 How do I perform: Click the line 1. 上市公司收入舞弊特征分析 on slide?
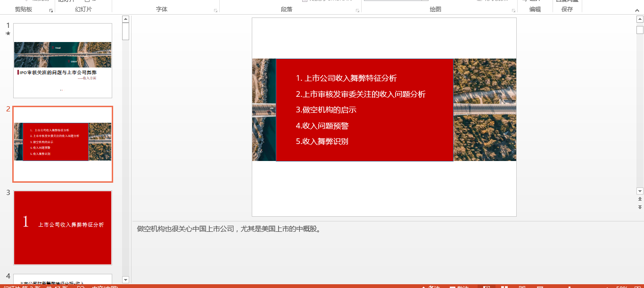pos(347,78)
